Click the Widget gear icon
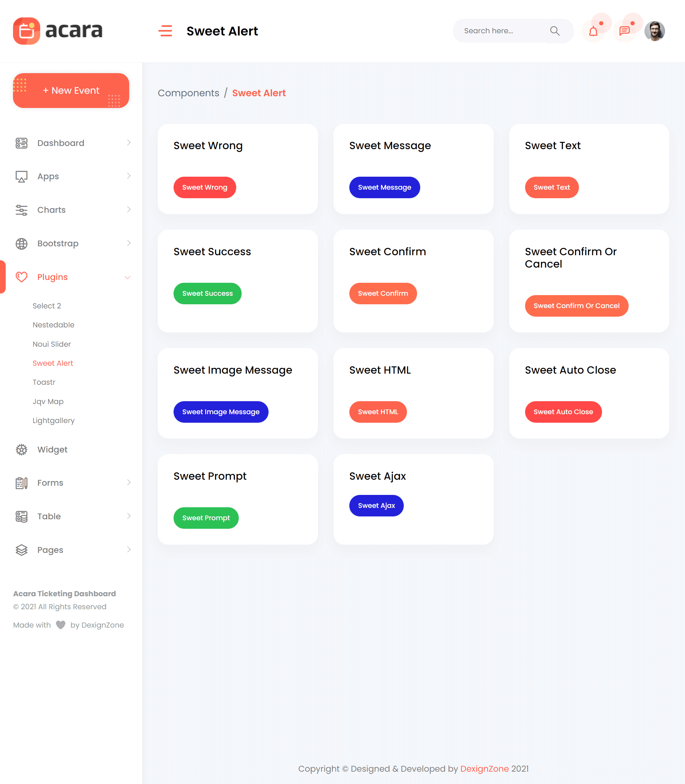 coord(22,450)
